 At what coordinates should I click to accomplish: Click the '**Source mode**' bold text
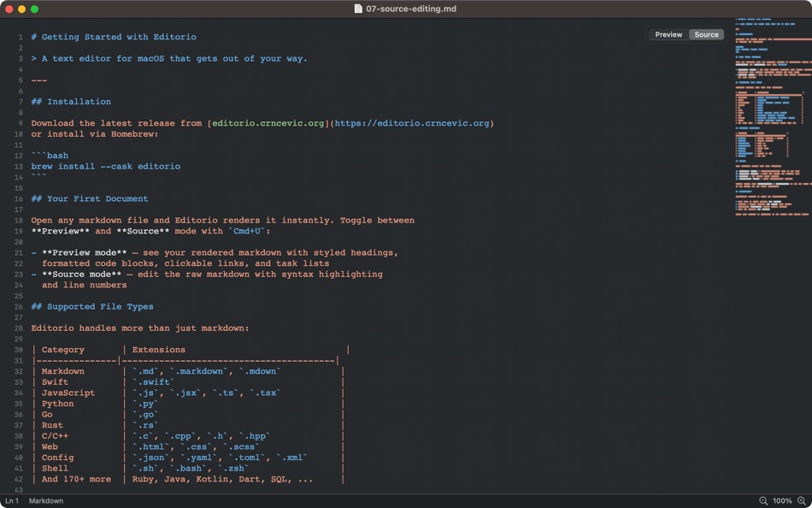pos(82,275)
